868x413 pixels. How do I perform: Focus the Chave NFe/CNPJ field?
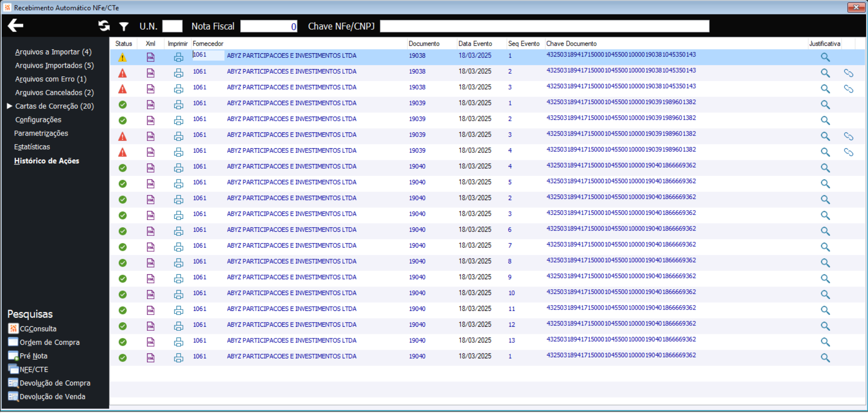545,26
